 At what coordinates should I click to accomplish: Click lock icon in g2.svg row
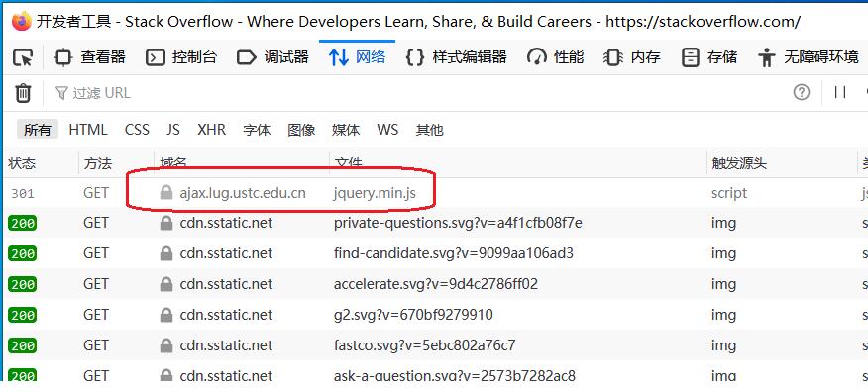click(x=166, y=315)
